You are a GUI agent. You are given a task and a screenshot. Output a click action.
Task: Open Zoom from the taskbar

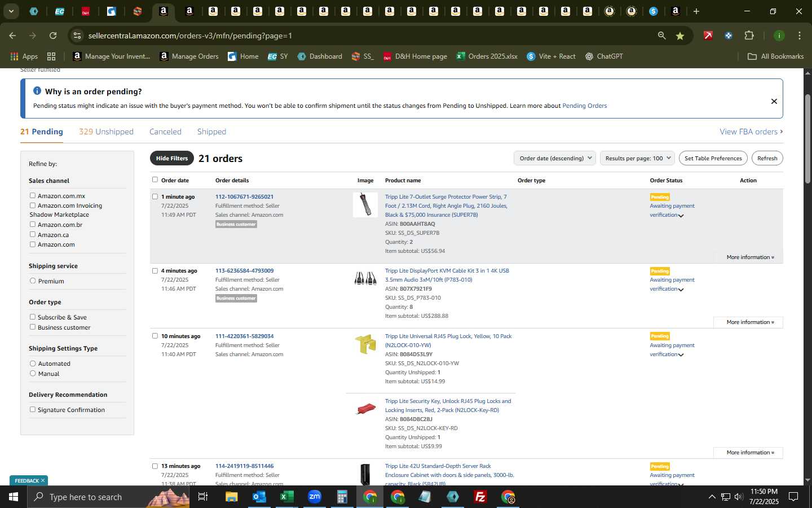(x=314, y=497)
